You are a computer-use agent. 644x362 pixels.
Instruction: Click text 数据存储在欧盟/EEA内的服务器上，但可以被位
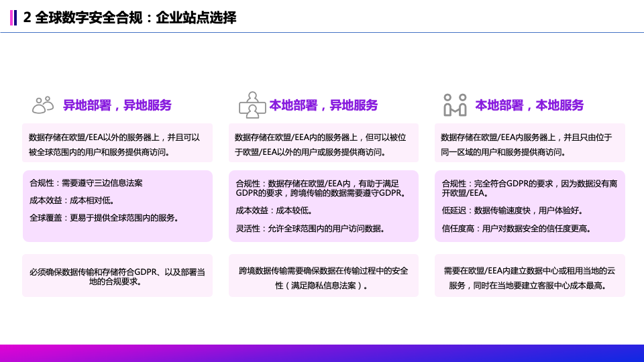[321, 137]
